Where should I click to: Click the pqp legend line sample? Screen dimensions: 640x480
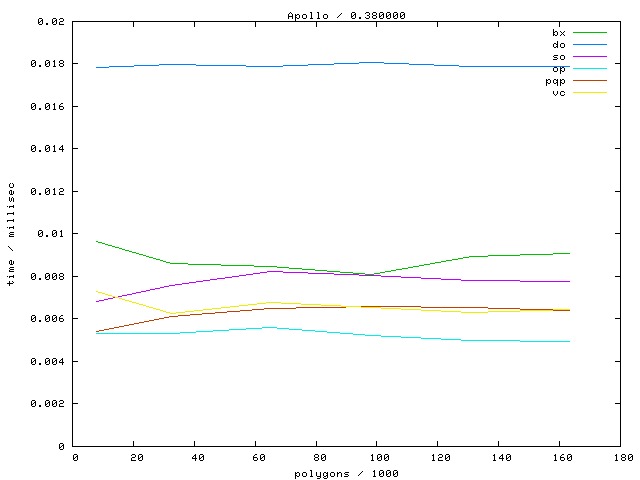click(x=589, y=81)
